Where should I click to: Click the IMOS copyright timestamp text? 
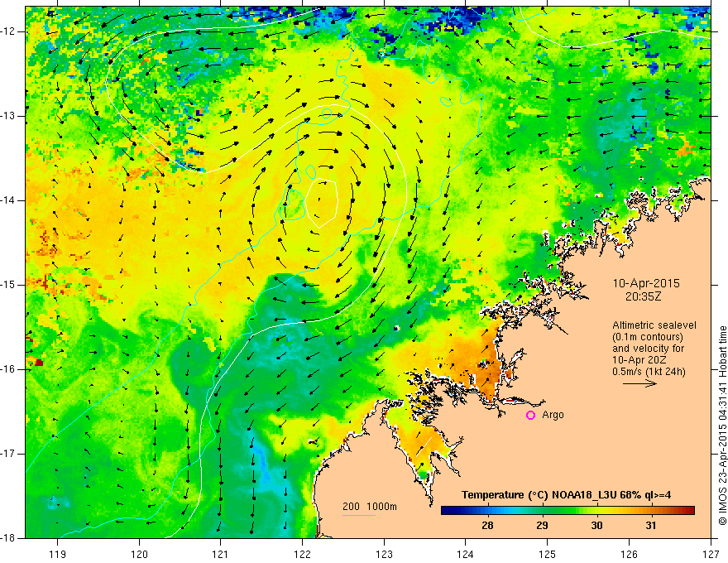tap(722, 426)
